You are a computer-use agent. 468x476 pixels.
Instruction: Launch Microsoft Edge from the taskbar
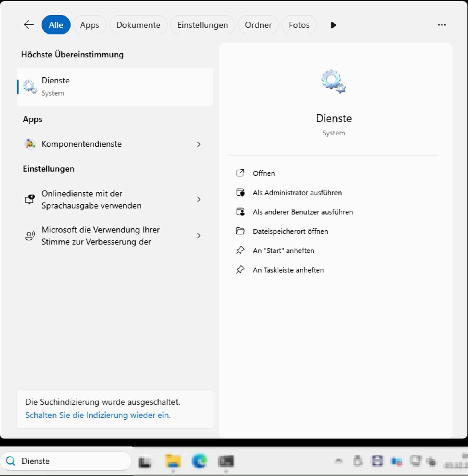(x=199, y=461)
